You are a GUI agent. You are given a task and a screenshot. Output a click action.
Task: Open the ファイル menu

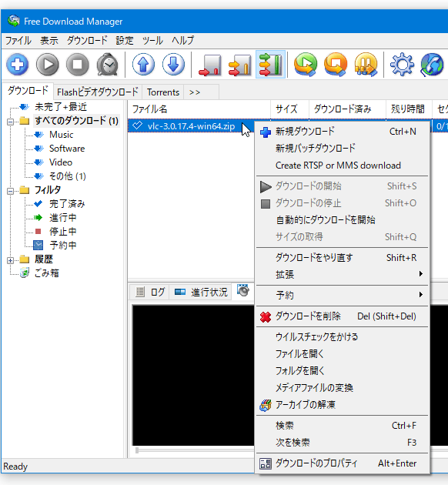[18, 40]
